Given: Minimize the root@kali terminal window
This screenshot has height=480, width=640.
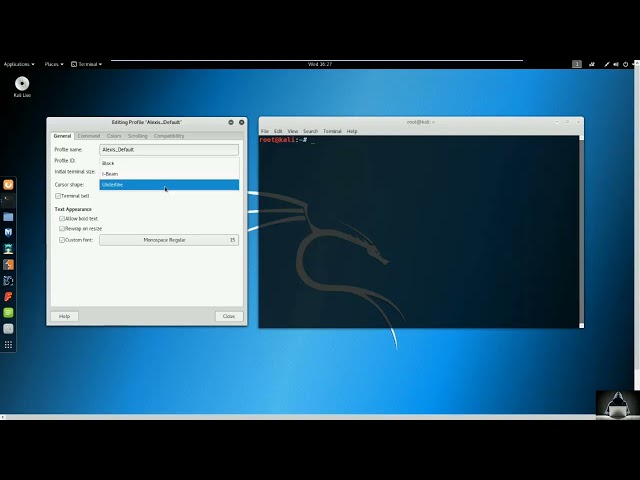Looking at the screenshot, I should pos(557,122).
